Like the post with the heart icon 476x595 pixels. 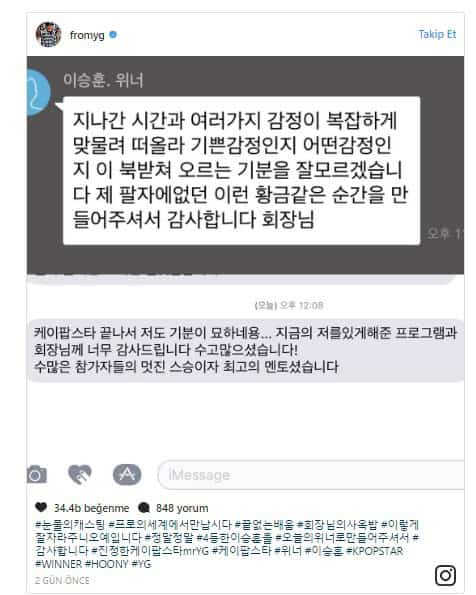click(41, 507)
